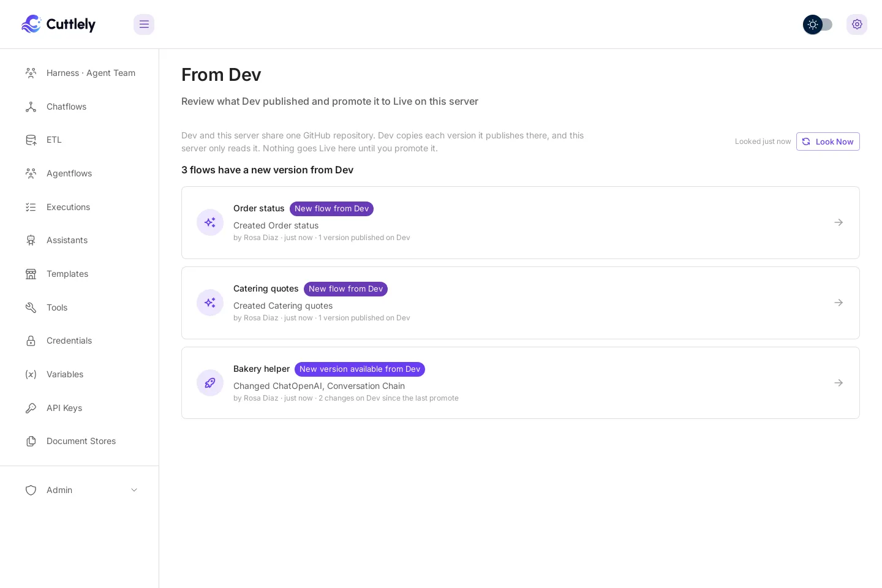
Task: Go to Chatflows in the sidebar
Action: coord(80,107)
